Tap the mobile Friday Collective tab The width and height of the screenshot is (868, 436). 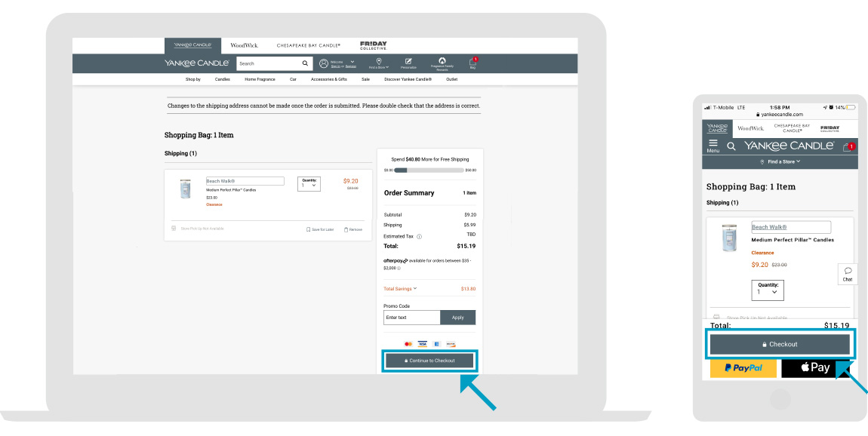[x=830, y=128]
